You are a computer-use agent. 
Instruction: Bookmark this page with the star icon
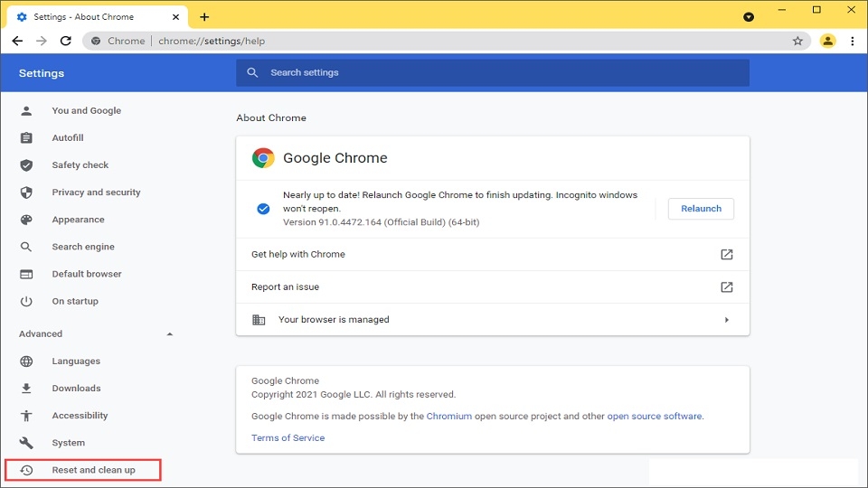797,41
